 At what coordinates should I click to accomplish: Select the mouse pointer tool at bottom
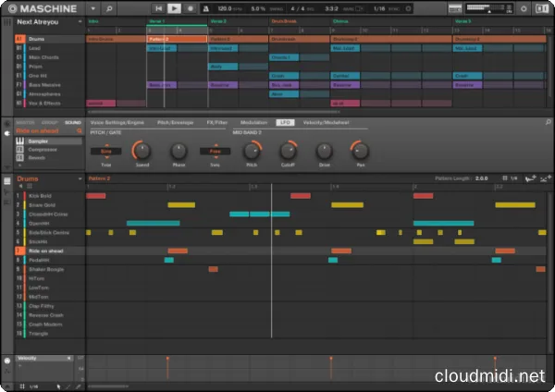pyautogui.click(x=58, y=387)
